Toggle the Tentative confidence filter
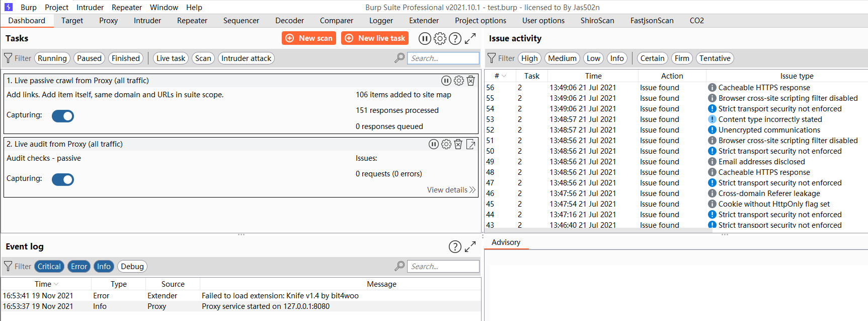Image resolution: width=868 pixels, height=321 pixels. [x=715, y=58]
